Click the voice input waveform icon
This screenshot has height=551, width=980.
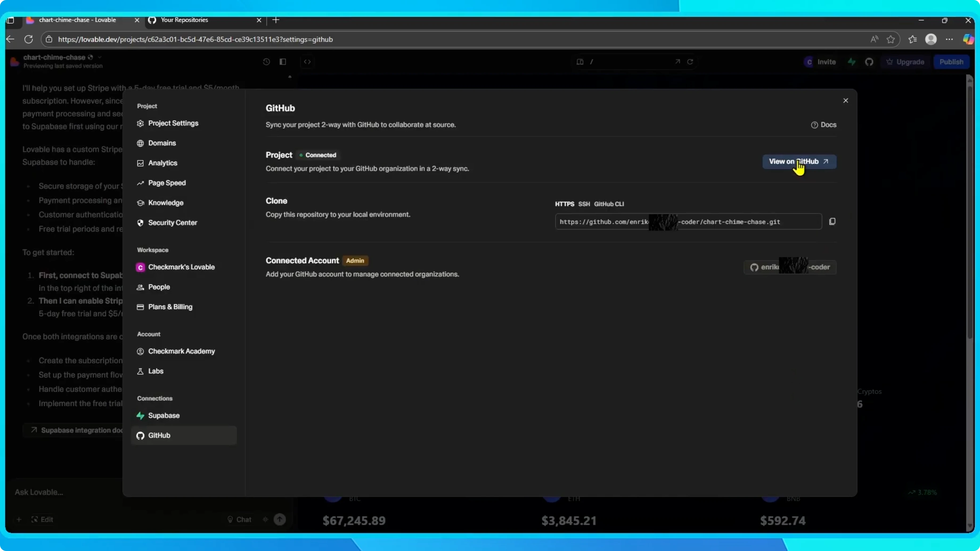pos(265,519)
